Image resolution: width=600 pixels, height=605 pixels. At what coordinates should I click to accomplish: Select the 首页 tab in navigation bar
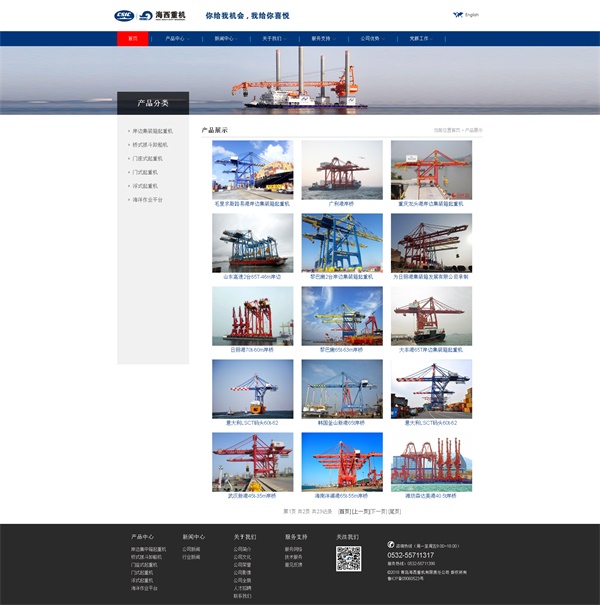(132, 39)
